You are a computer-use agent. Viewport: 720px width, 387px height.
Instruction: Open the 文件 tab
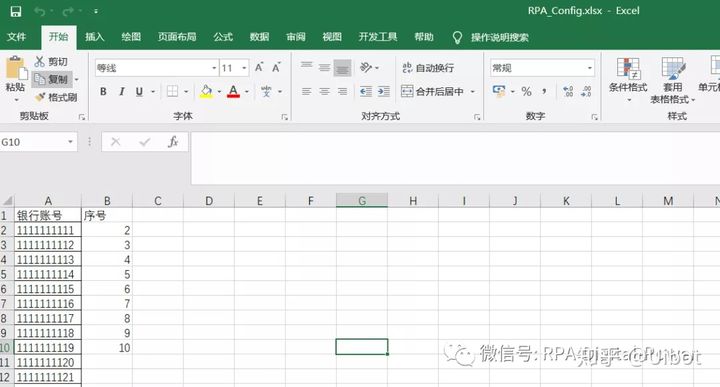[x=16, y=37]
